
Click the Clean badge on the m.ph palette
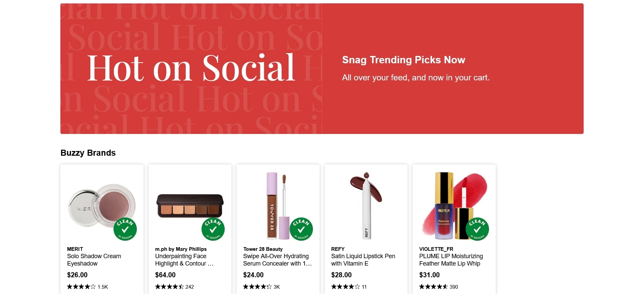(213, 229)
